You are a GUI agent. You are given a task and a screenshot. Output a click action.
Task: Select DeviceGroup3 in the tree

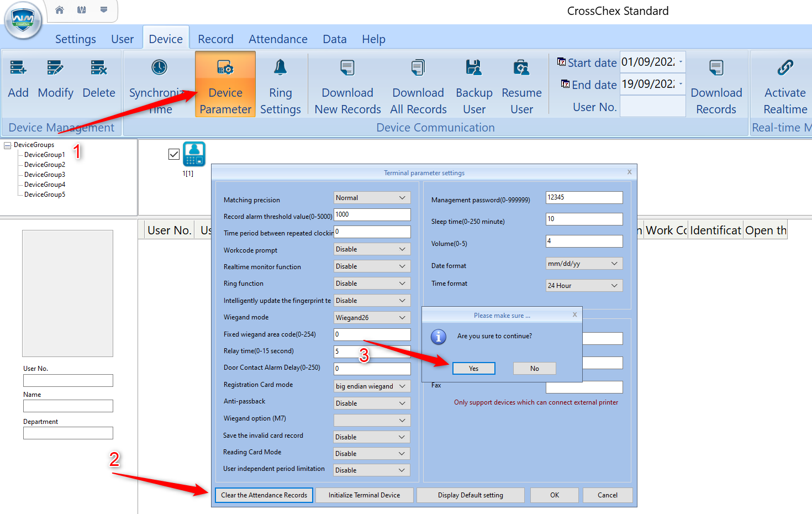(45, 175)
